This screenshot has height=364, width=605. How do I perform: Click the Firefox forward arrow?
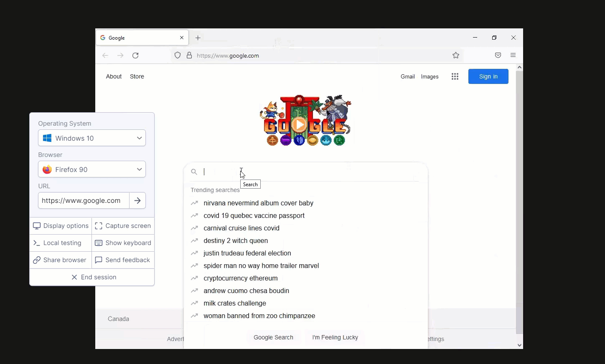coord(120,56)
